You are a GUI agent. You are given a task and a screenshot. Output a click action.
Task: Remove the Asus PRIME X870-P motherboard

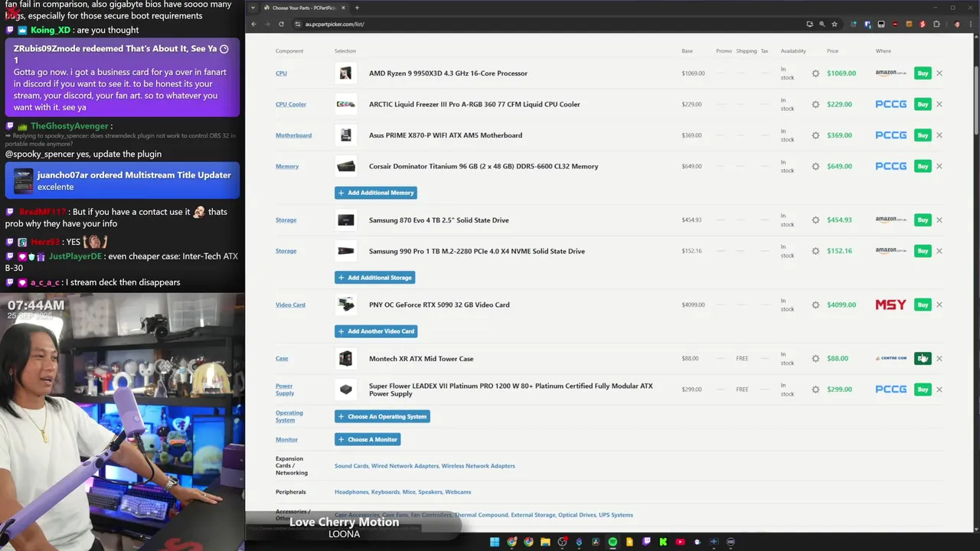point(939,135)
